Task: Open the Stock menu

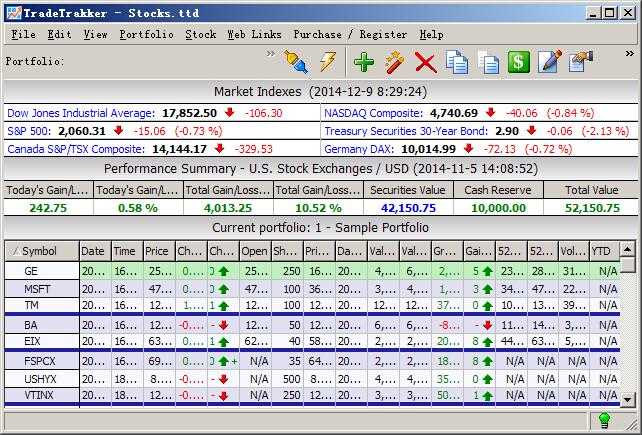Action: pyautogui.click(x=200, y=34)
